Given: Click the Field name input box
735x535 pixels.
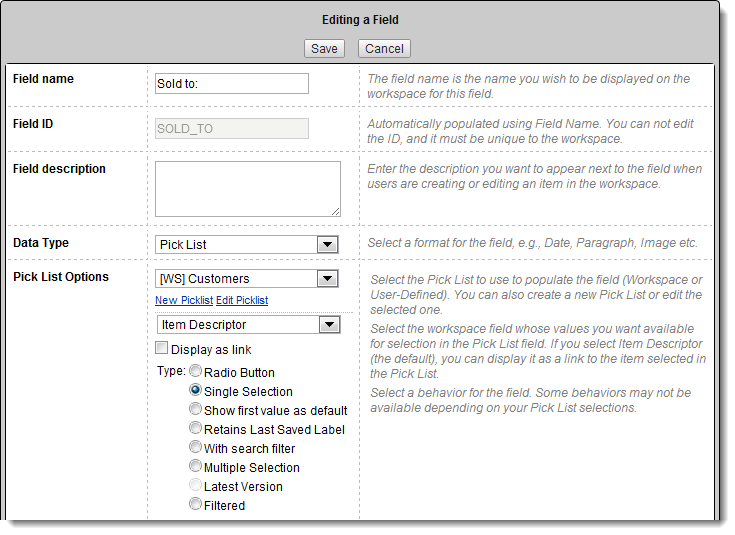Looking at the screenshot, I should pos(232,83).
